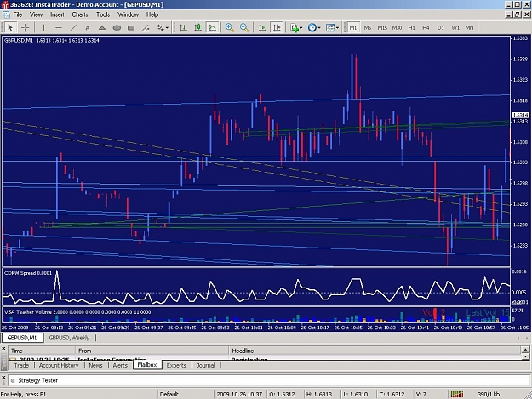Open the Trade terminal tab
The width and height of the screenshot is (532, 399).
tap(21, 365)
